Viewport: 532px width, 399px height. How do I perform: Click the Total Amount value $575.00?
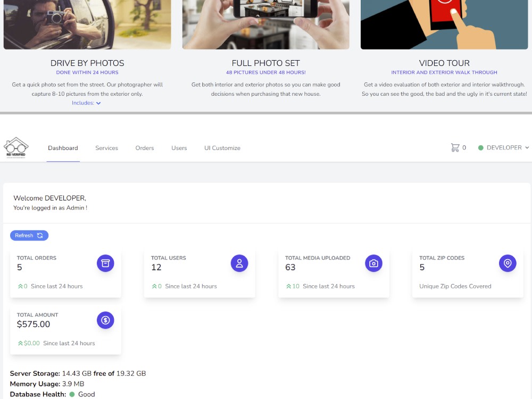click(x=33, y=325)
